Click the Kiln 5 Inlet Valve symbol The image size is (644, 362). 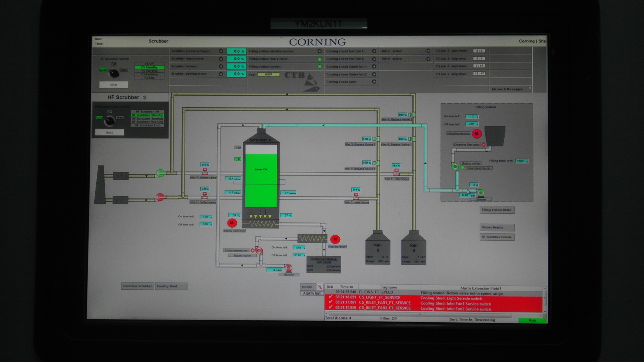pos(356,196)
